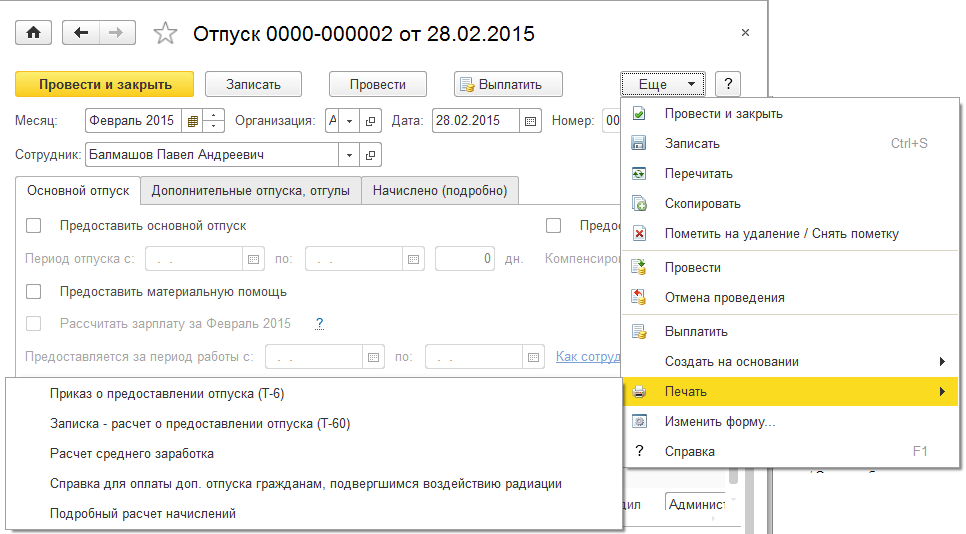The image size is (966, 534).
Task: Open calendar for период работы по date
Action: click(534, 357)
